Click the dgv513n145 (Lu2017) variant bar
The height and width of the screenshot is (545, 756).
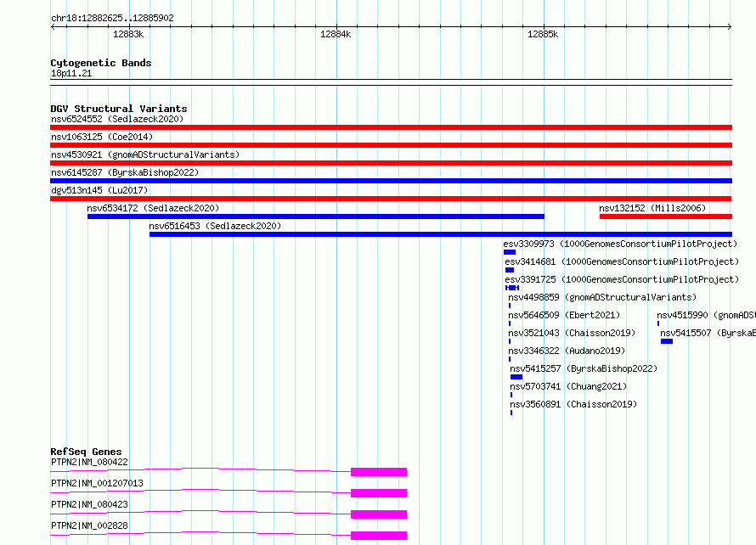pos(391,199)
